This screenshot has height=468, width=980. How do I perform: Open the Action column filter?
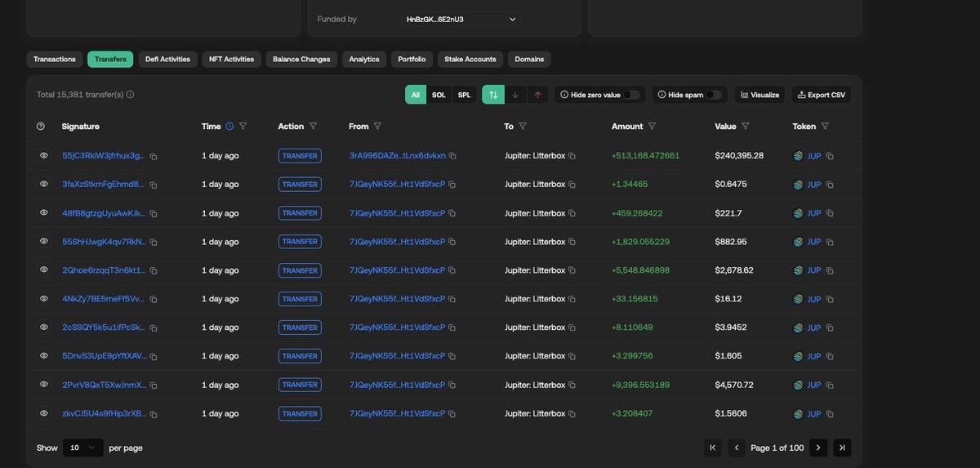(314, 127)
